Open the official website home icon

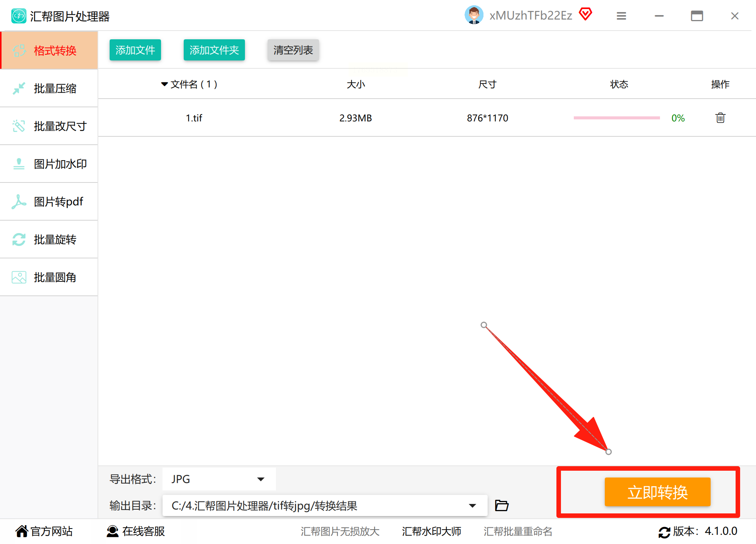(x=22, y=531)
